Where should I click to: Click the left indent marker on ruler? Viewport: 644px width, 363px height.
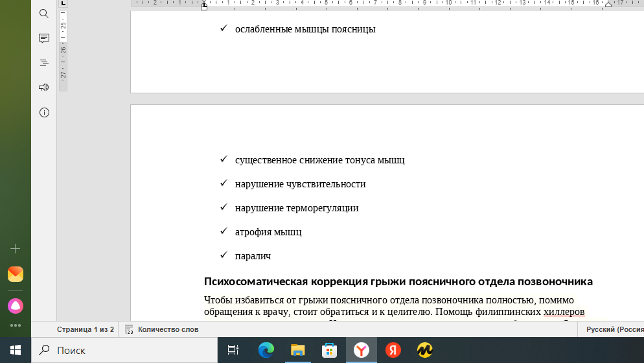204,6
